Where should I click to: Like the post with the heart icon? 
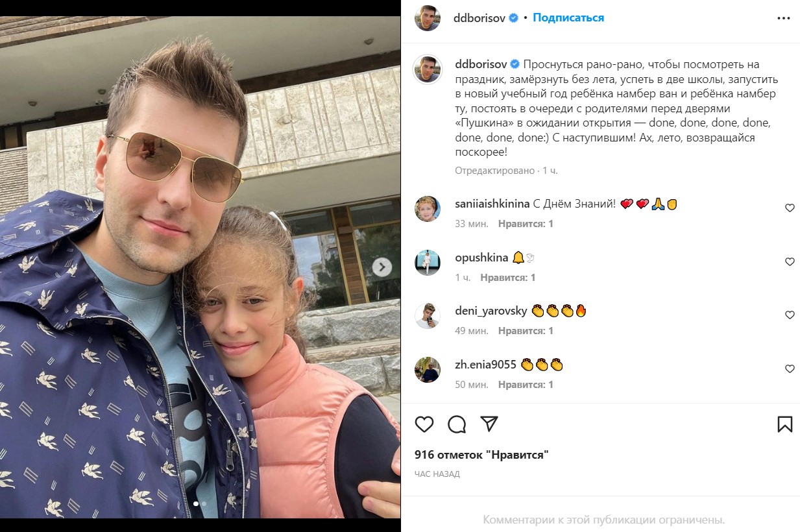point(424,424)
